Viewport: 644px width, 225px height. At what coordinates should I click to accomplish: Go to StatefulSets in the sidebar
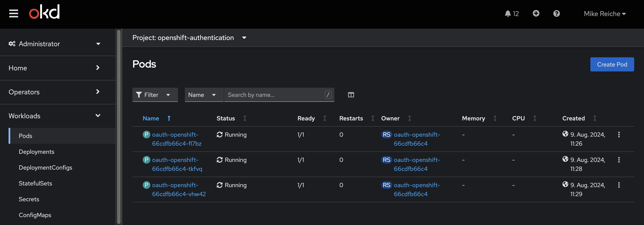(x=35, y=183)
